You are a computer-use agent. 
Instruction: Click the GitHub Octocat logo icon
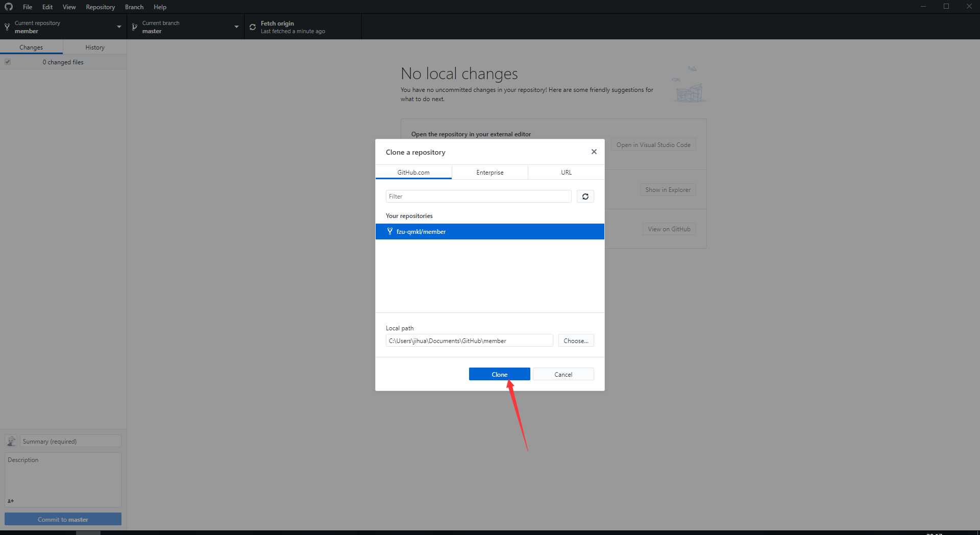[9, 7]
